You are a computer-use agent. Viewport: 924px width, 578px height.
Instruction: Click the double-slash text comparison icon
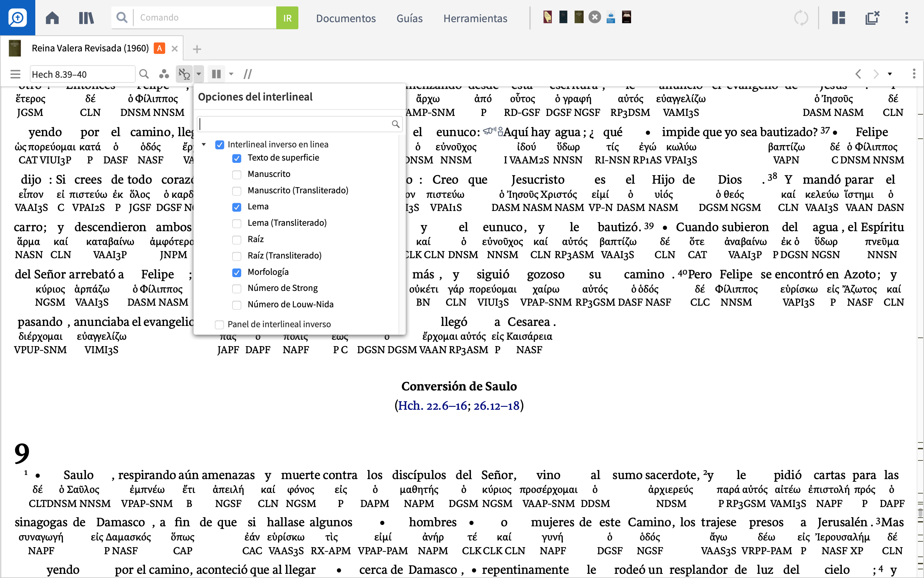pos(247,74)
